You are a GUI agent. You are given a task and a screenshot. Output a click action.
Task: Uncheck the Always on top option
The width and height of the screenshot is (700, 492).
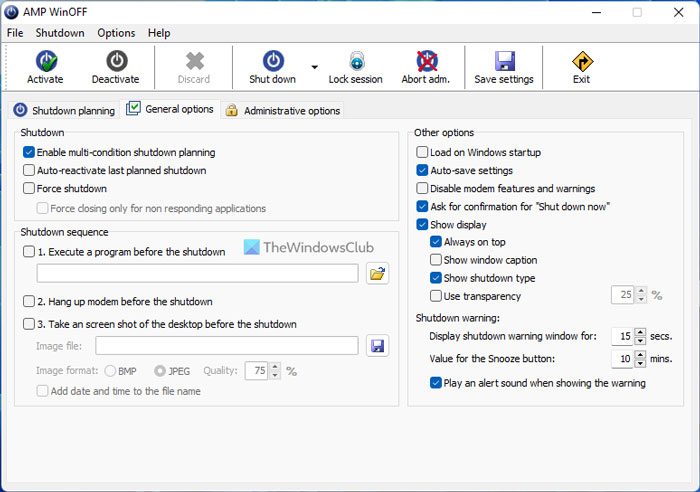[x=436, y=242]
